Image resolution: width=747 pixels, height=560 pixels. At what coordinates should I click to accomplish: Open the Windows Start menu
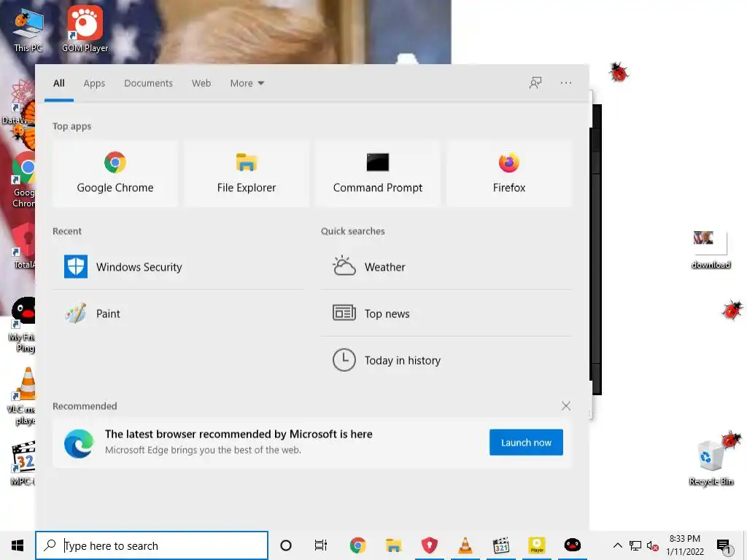[18, 545]
